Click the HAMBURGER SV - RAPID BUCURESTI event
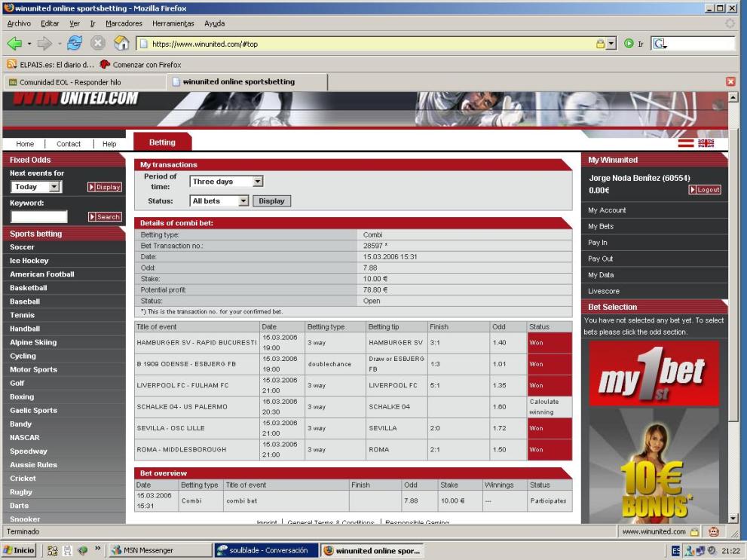Image resolution: width=747 pixels, height=560 pixels. pos(196,342)
